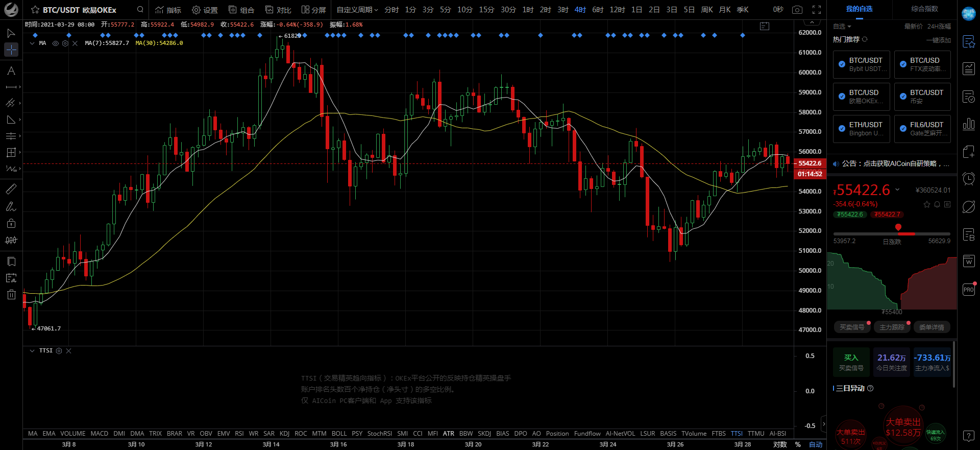
Task: Enter fullscreen chart mode
Action: click(816, 10)
